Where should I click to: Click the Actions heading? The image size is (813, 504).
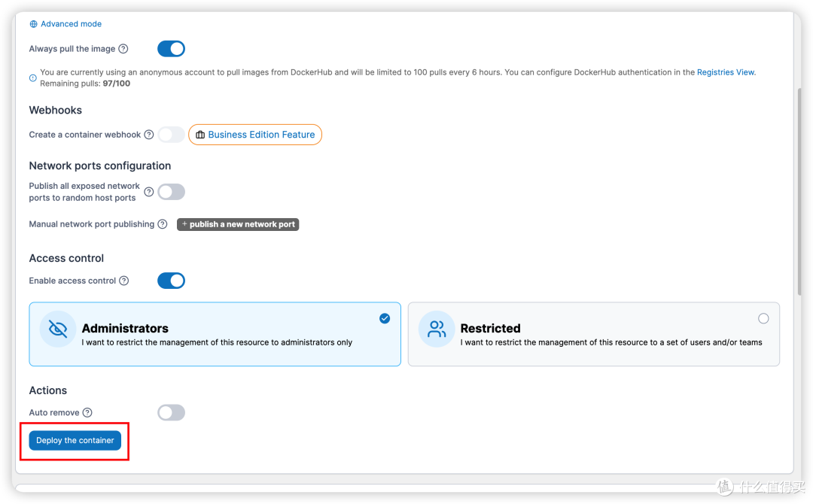point(47,390)
